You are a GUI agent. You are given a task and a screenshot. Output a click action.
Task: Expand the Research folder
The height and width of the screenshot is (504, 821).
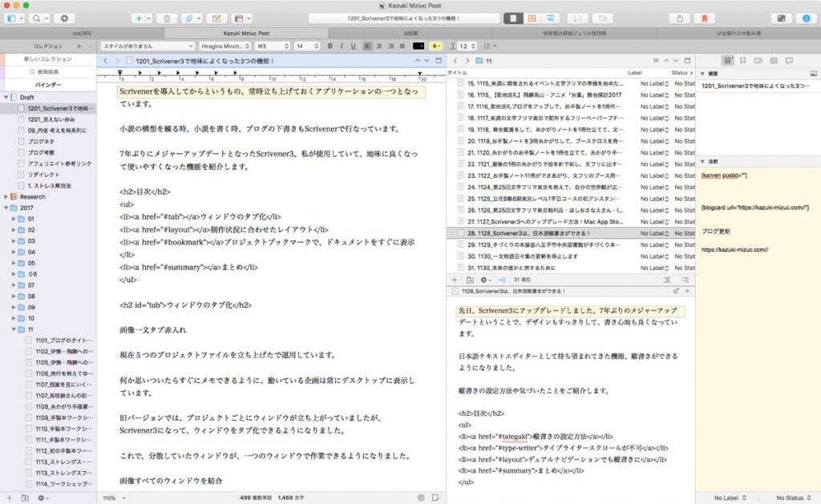[x=6, y=197]
